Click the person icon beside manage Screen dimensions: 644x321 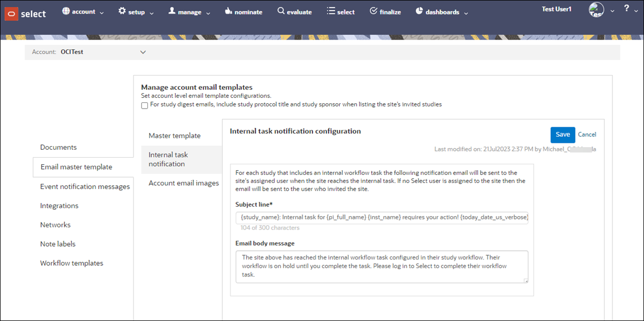[172, 11]
